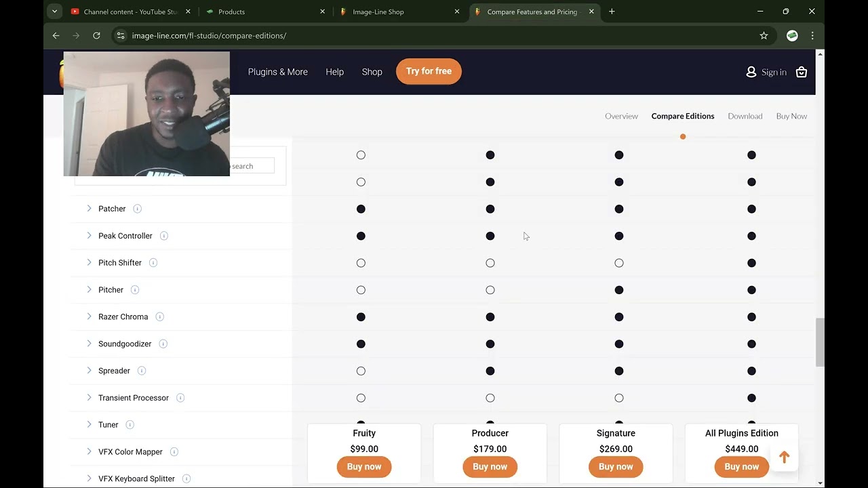The height and width of the screenshot is (488, 868).
Task: Click the $99.00 price text
Action: point(364,449)
